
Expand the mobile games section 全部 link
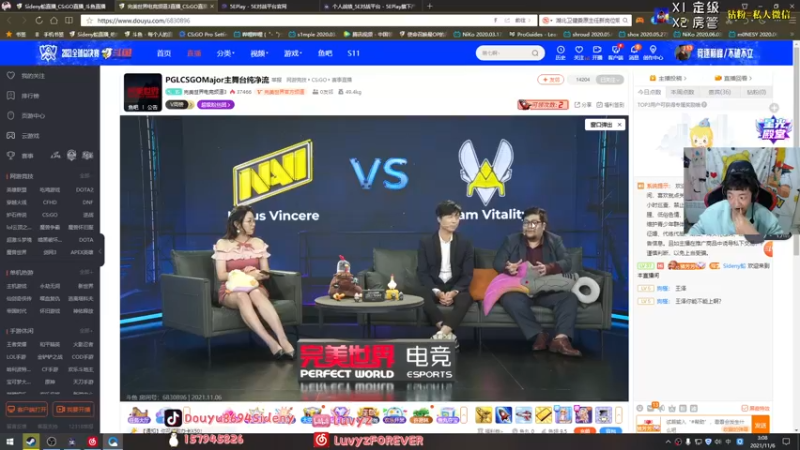tap(85, 331)
